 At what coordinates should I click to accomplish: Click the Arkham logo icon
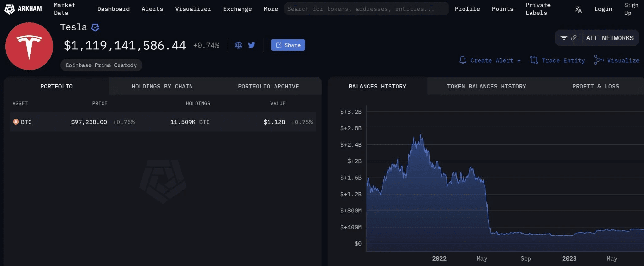(9, 9)
